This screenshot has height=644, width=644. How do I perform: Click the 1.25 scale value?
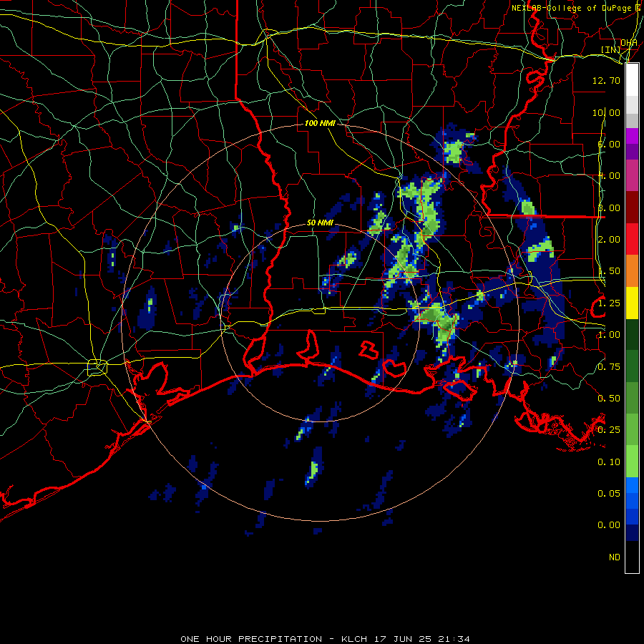click(x=609, y=303)
